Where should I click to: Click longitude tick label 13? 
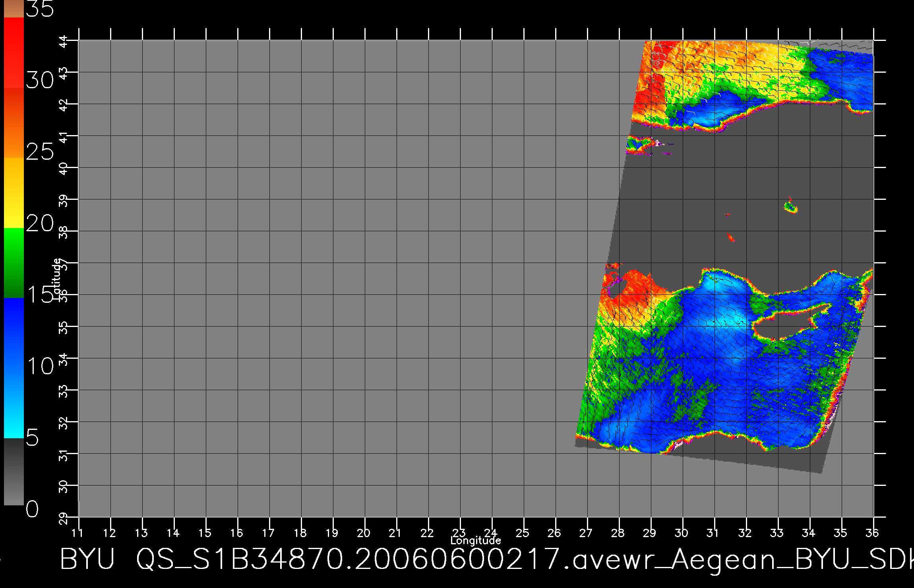click(x=141, y=532)
